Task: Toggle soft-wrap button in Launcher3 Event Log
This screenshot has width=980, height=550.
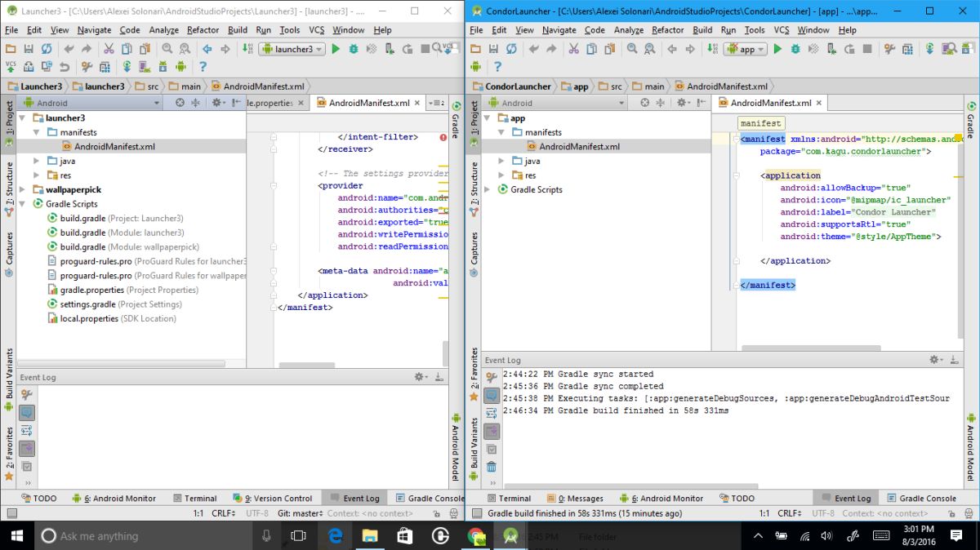Action: point(27,431)
